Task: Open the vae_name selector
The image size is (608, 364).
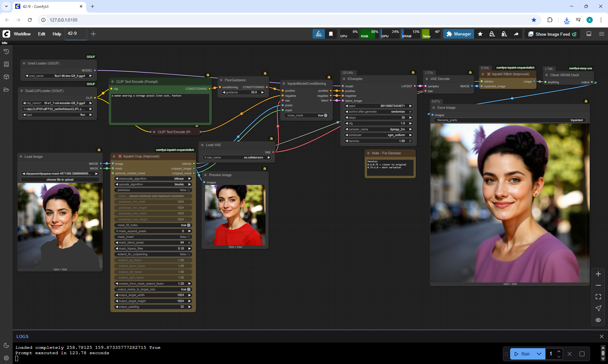Action: 237,157
